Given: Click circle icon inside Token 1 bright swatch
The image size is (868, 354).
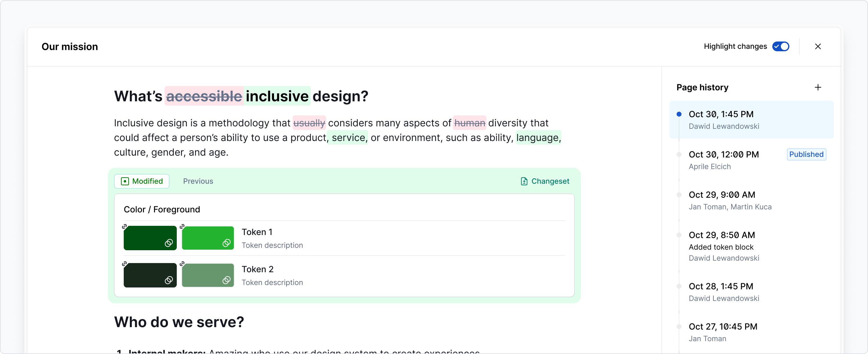Looking at the screenshot, I should [226, 243].
